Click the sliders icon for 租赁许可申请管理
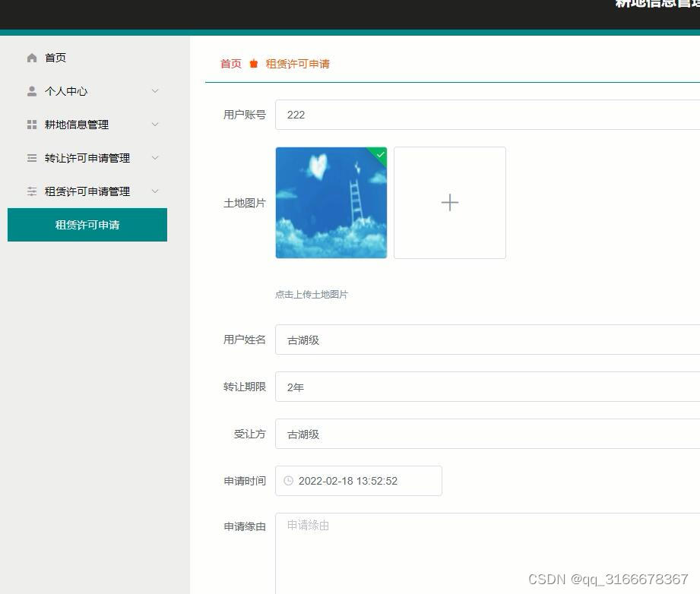 pyautogui.click(x=31, y=191)
